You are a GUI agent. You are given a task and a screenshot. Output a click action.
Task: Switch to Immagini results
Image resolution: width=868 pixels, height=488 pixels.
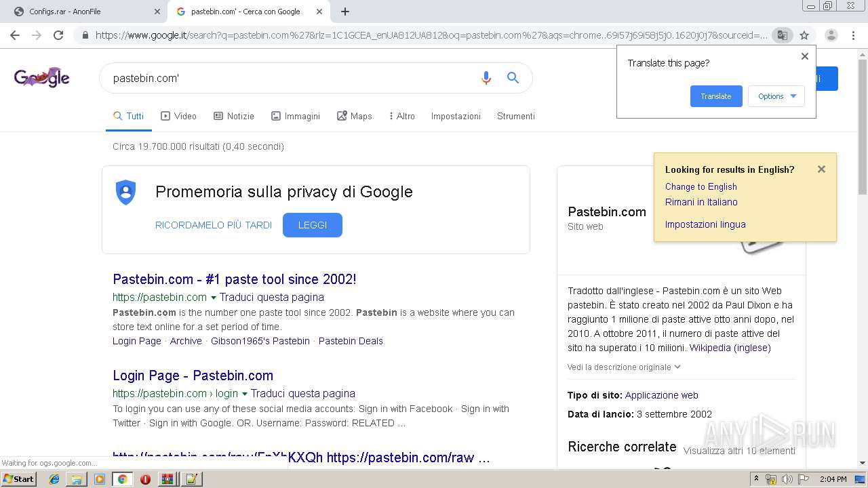(x=296, y=116)
